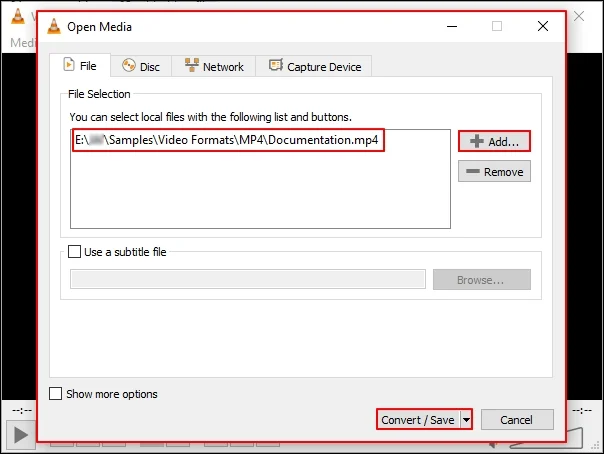Click the Convert / Save button
The image size is (604, 454).
(x=418, y=420)
